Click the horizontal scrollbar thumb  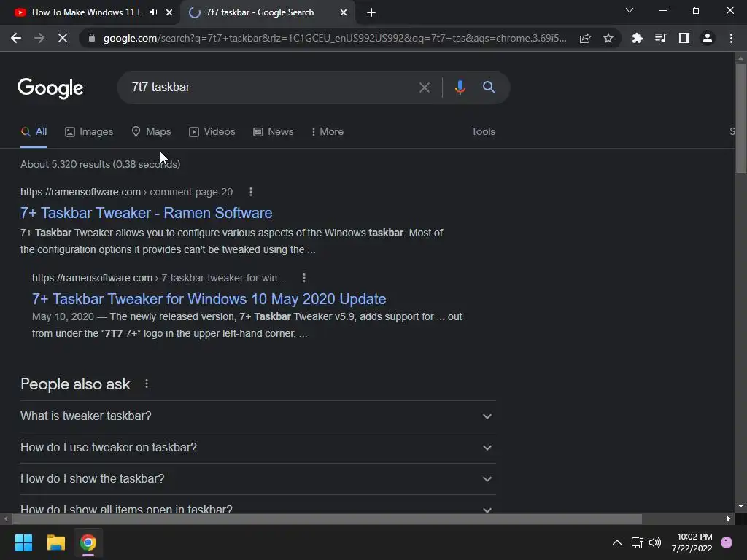coord(327,518)
